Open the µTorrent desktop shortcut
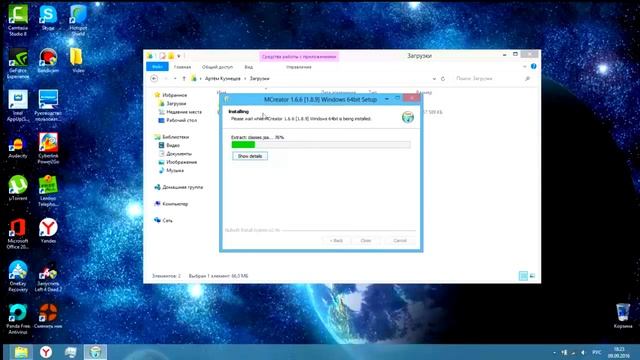This screenshot has height=360, width=640. click(18, 188)
